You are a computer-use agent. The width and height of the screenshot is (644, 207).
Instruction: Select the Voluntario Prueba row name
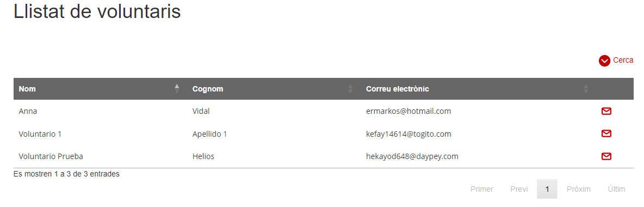pyautogui.click(x=51, y=156)
